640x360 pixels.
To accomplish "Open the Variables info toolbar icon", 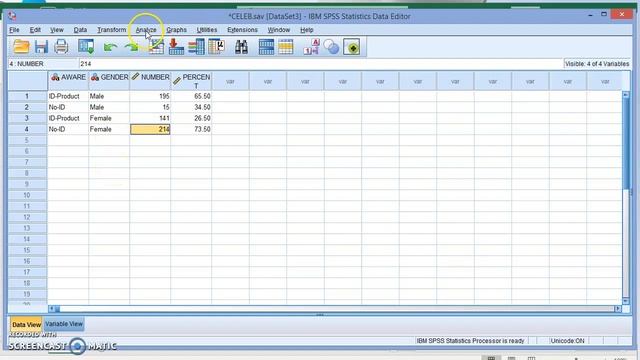I will pyautogui.click(x=196, y=47).
